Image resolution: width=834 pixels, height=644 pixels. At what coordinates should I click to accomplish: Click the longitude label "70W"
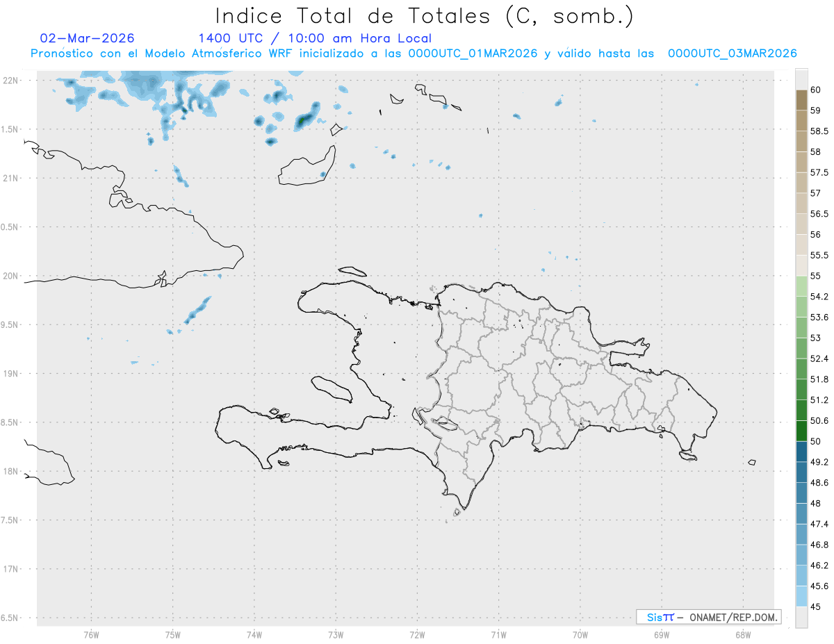point(580,634)
